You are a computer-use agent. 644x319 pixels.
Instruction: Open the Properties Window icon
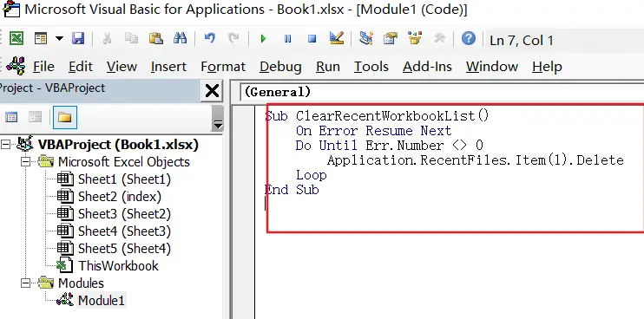[391, 39]
